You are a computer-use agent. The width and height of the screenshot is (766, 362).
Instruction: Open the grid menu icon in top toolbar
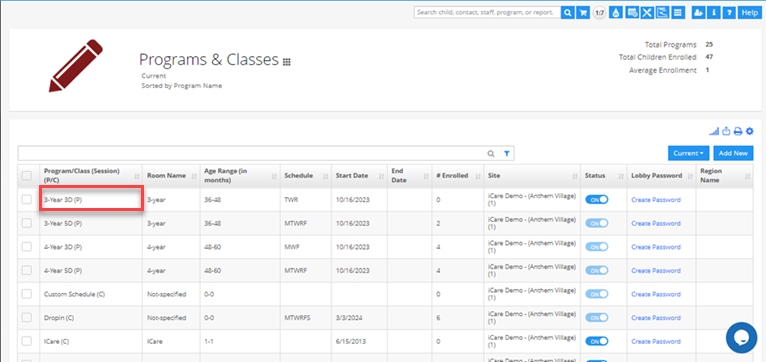tap(678, 13)
